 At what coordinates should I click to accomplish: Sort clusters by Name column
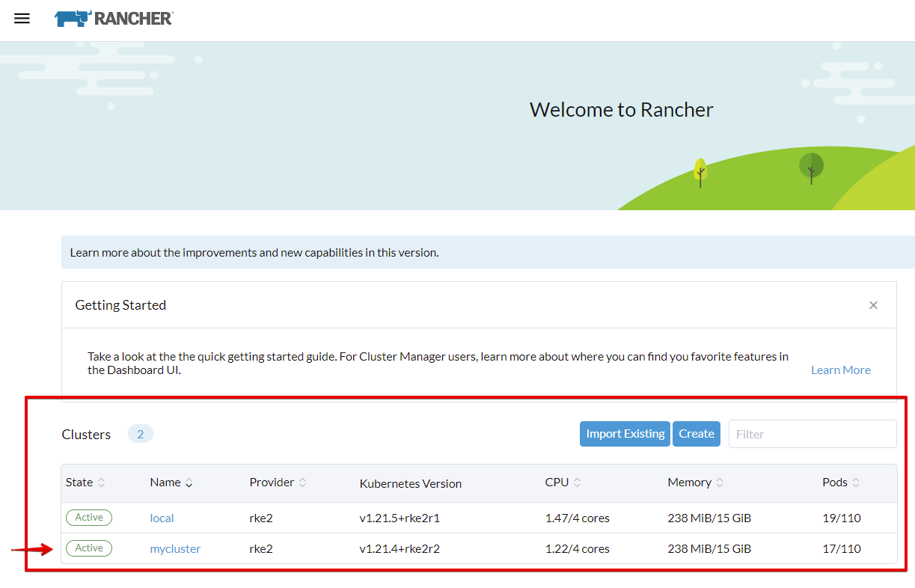pyautogui.click(x=171, y=483)
